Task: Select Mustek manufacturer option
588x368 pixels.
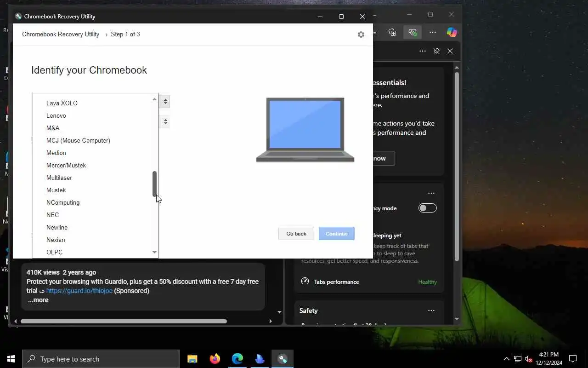Action: [95, 190]
